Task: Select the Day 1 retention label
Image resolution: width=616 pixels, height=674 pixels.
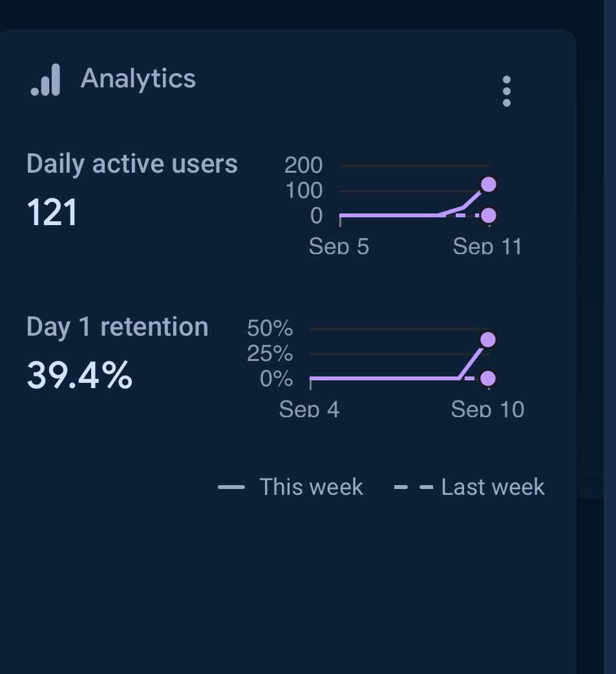Action: coord(117,327)
